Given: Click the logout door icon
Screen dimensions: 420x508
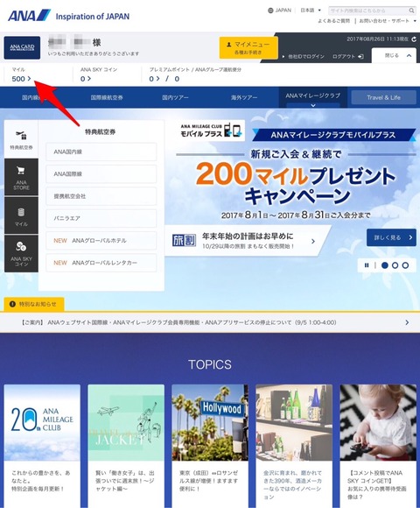Looking at the screenshot, I should tap(360, 56).
